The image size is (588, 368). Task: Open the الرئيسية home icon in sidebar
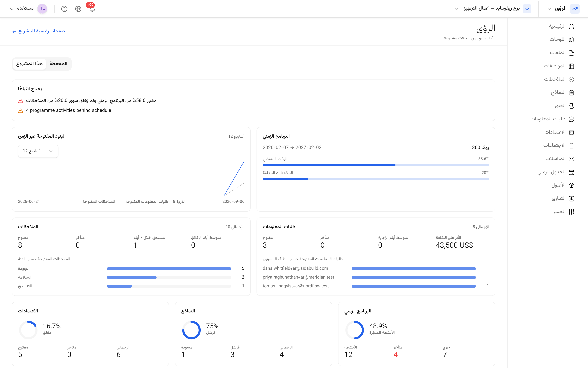pos(571,26)
